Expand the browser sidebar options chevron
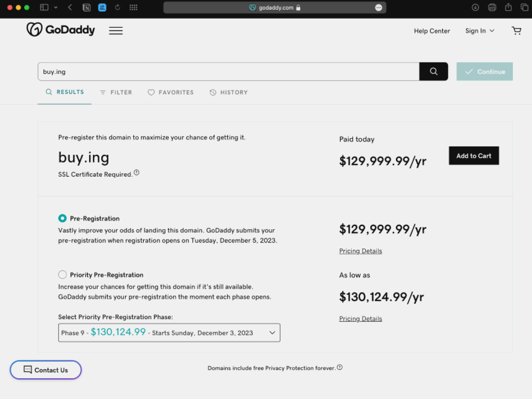 pyautogui.click(x=56, y=7)
